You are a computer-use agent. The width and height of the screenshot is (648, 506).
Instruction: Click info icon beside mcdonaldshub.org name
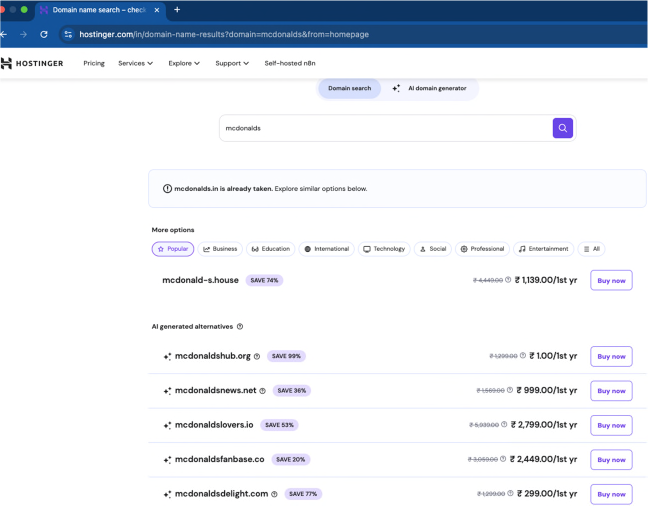coord(257,356)
